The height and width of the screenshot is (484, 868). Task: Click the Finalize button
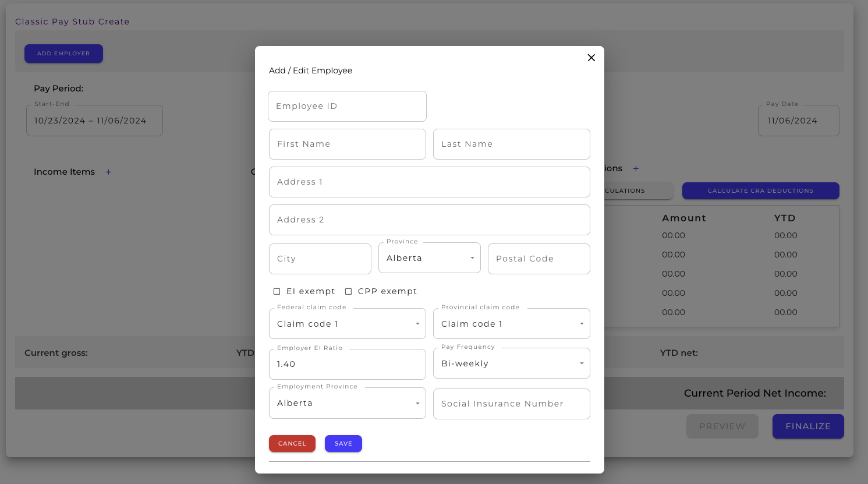[x=808, y=426]
